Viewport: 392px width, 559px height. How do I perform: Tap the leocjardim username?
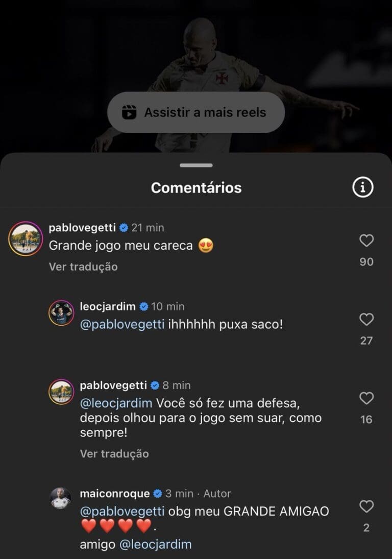pos(108,306)
